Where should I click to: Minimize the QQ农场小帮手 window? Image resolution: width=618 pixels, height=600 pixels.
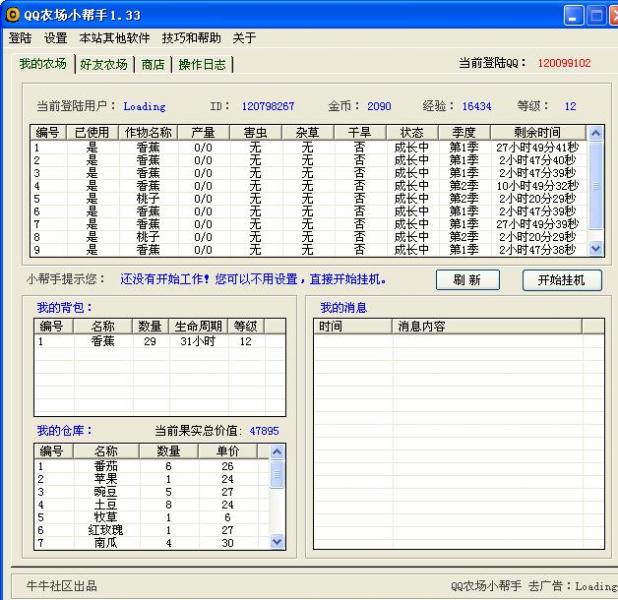tap(573, 16)
